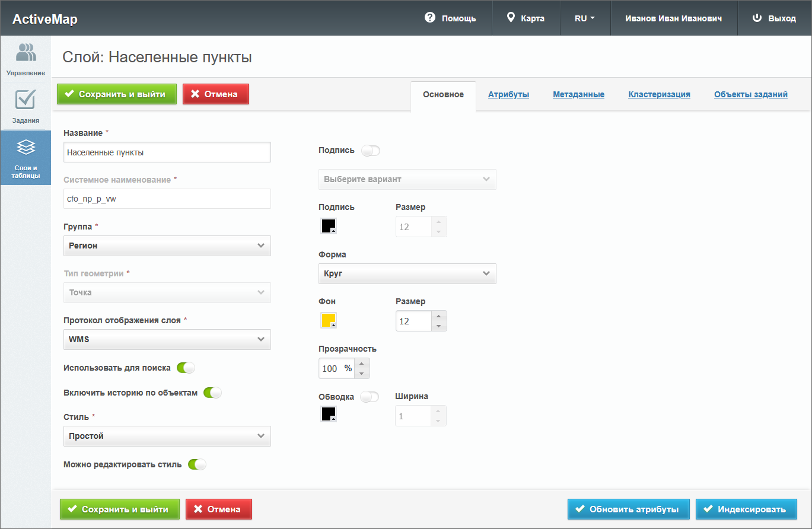This screenshot has width=812, height=529.
Task: Click the Выход power icon
Action: click(x=756, y=18)
